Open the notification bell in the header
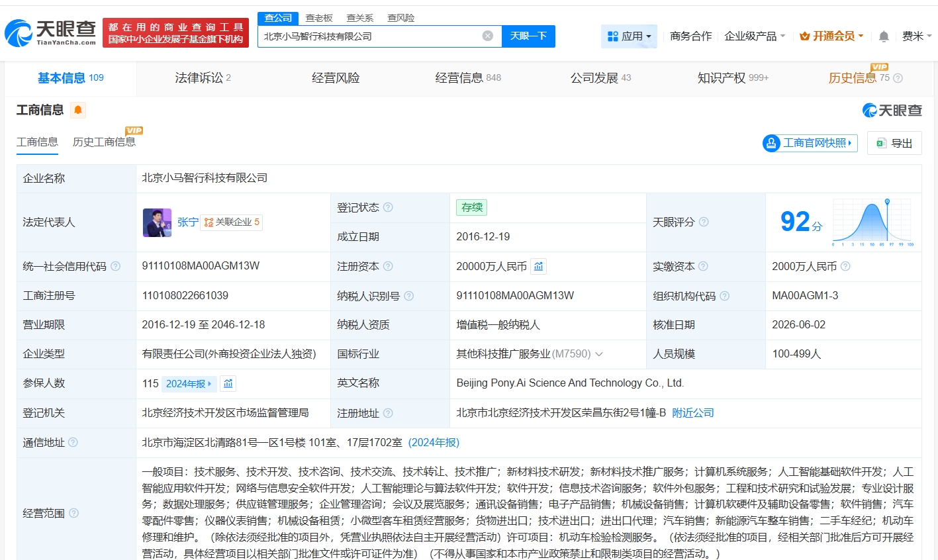This screenshot has height=560, width=938. [884, 36]
